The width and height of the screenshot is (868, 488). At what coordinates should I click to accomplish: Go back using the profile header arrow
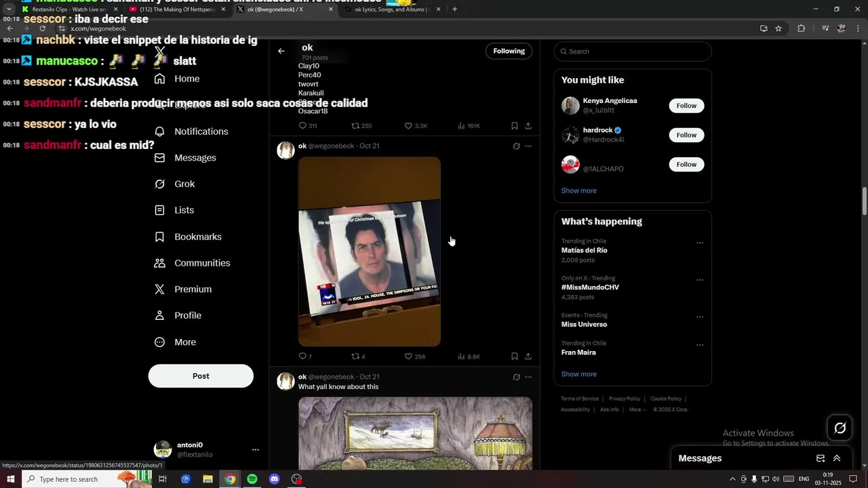click(x=281, y=51)
